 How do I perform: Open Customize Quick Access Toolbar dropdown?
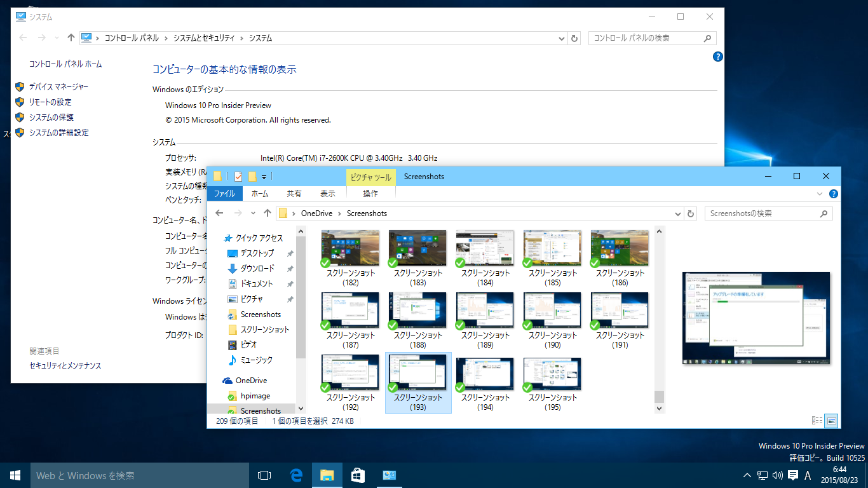(x=264, y=177)
